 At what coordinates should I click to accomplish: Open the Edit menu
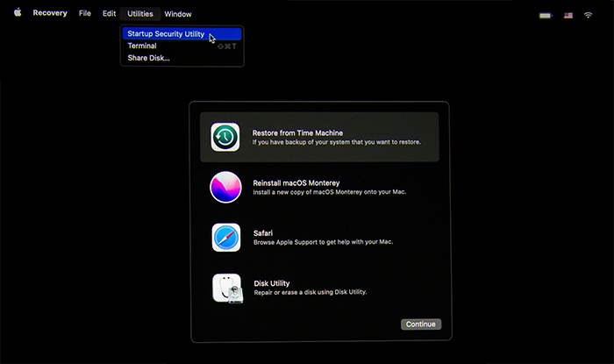click(x=109, y=14)
